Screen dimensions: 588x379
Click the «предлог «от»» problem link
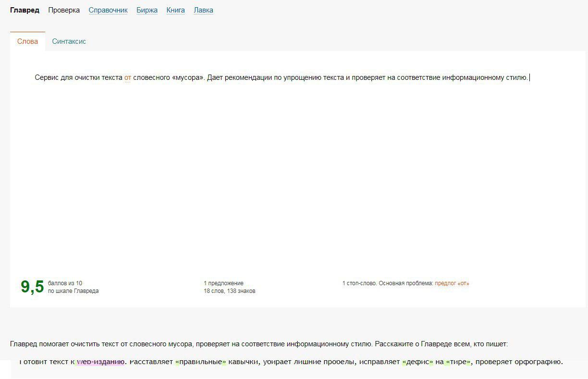[x=452, y=283]
